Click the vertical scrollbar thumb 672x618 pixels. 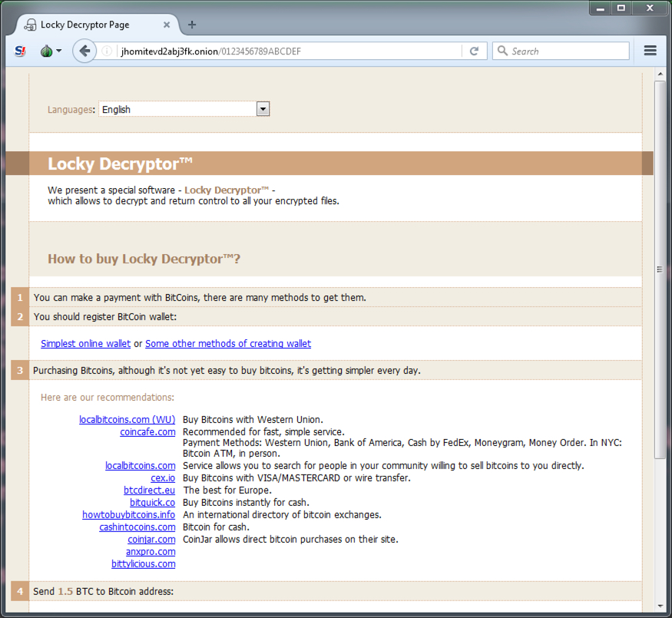660,269
